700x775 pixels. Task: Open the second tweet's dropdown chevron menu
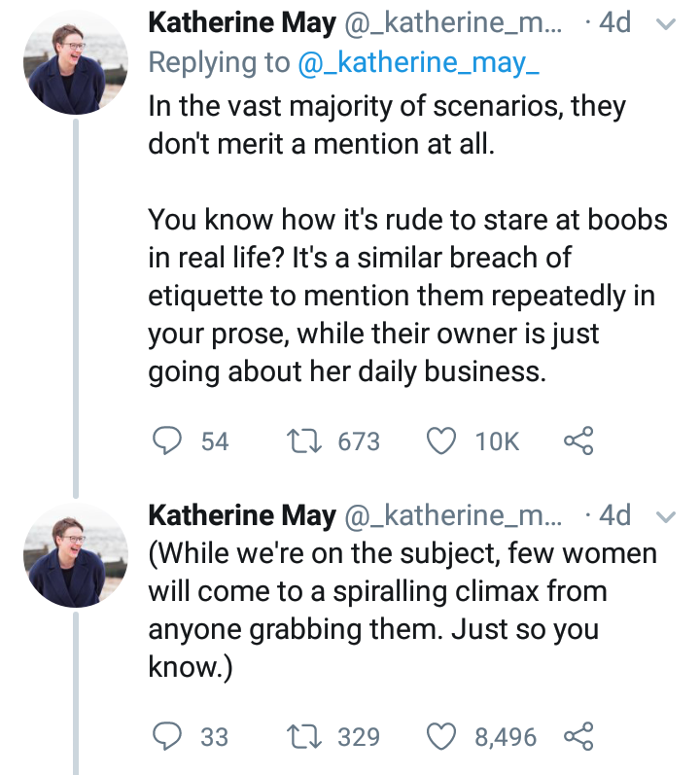tap(667, 515)
